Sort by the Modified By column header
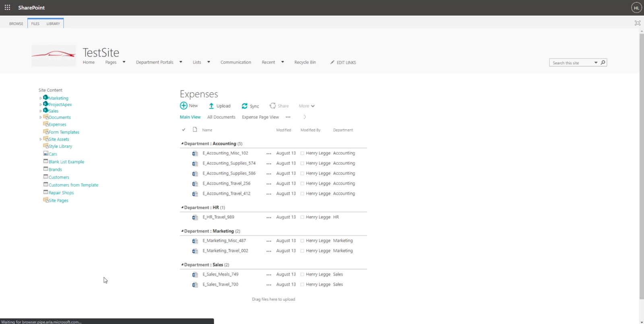The image size is (644, 324). point(310,130)
